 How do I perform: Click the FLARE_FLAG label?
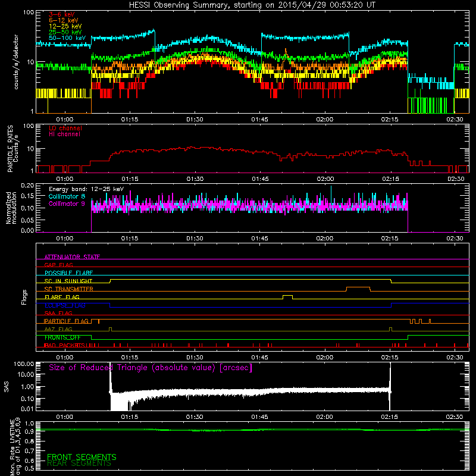pos(62,297)
